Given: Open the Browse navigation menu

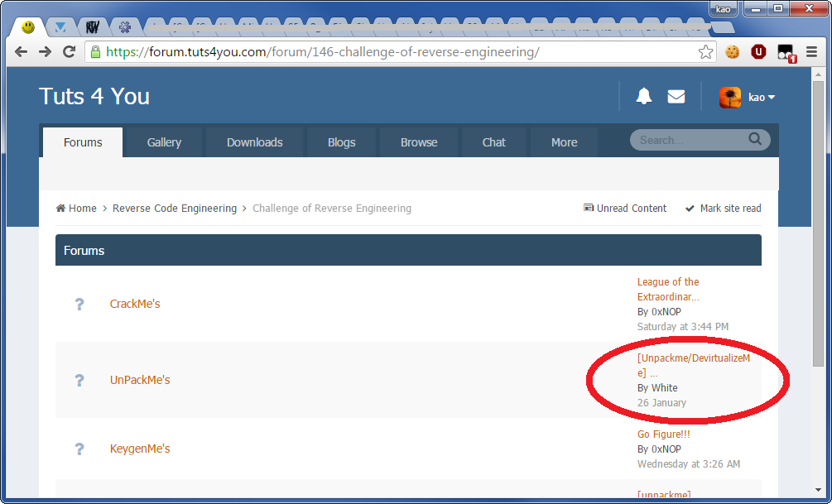Looking at the screenshot, I should [x=419, y=142].
